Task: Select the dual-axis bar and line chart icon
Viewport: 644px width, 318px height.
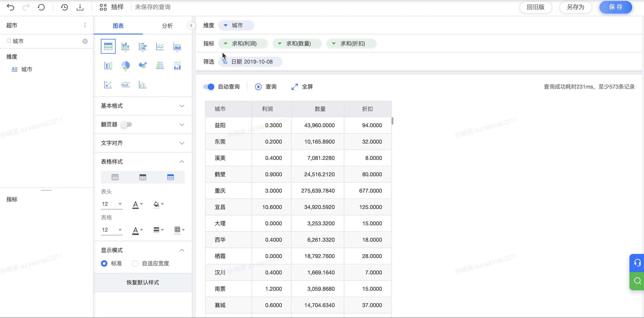Action: pos(108,65)
